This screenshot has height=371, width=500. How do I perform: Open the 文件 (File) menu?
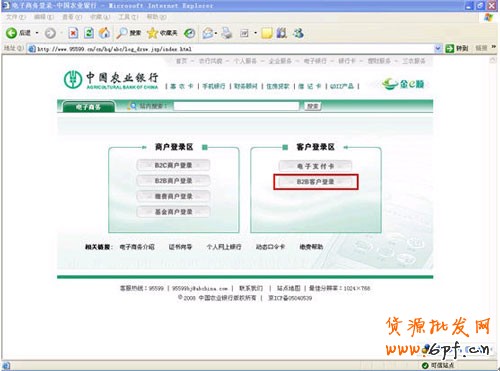coord(16,17)
